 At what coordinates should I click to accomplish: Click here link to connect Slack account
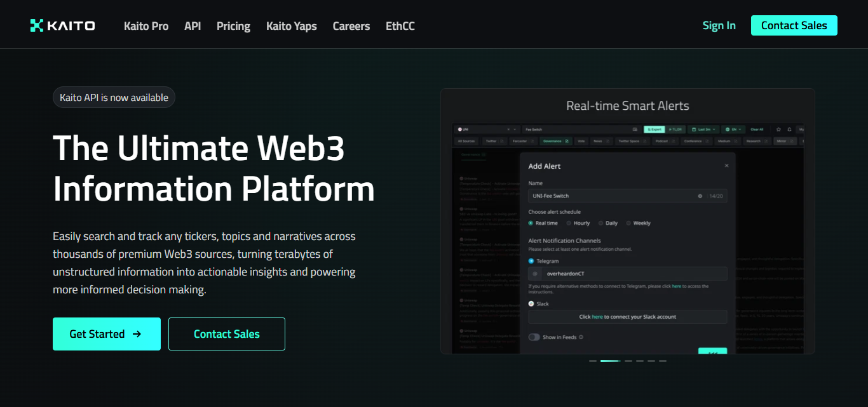pos(597,317)
